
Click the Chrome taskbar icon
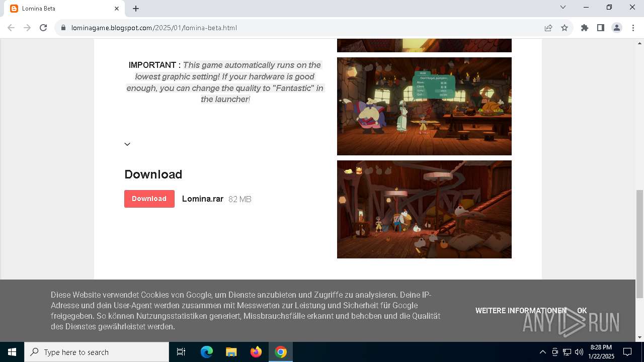point(281,352)
